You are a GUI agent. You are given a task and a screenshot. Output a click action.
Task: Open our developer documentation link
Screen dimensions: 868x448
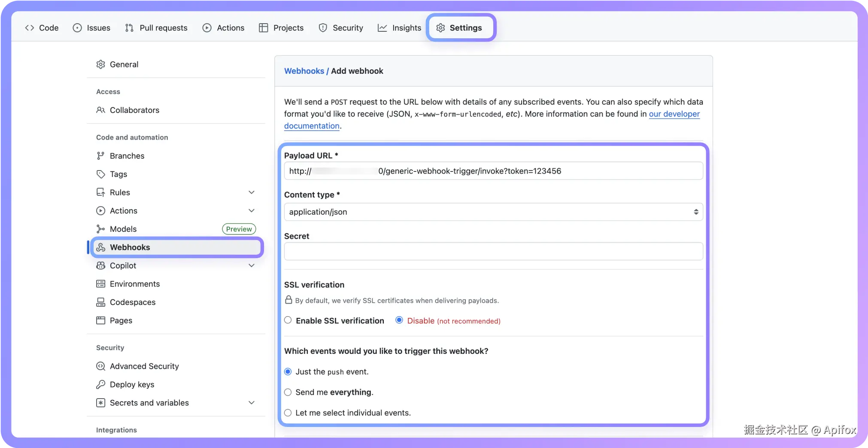(674, 114)
